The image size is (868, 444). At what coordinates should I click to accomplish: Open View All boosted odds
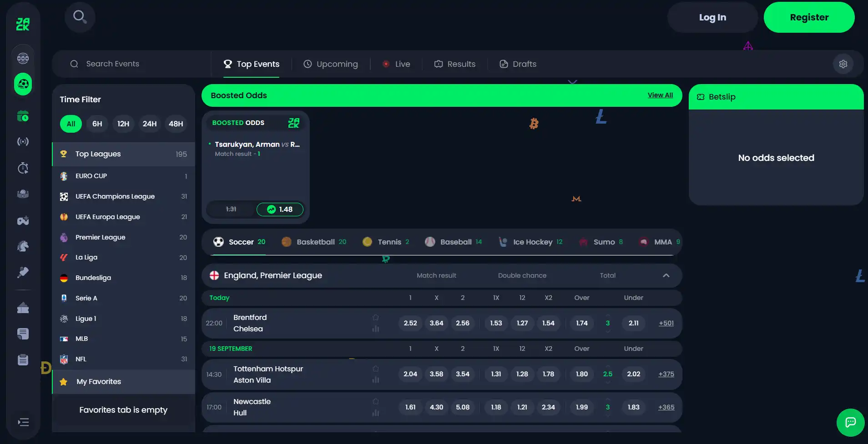point(660,95)
